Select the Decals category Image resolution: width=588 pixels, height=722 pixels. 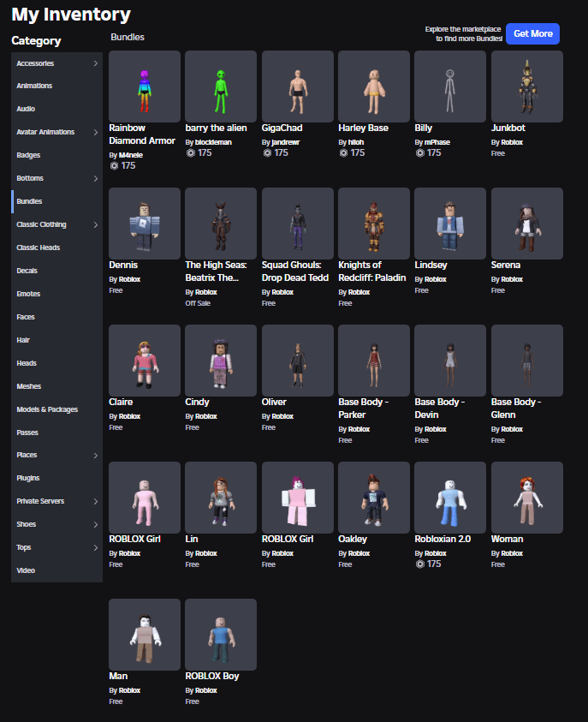pos(57,271)
